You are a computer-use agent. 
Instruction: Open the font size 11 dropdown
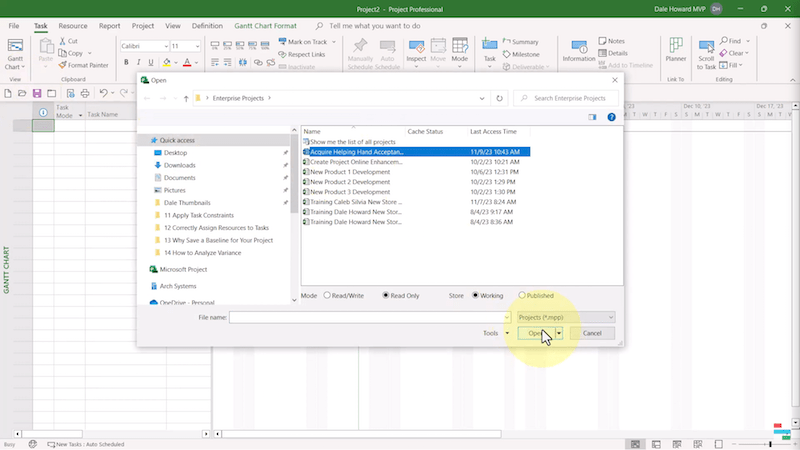pyautogui.click(x=197, y=46)
